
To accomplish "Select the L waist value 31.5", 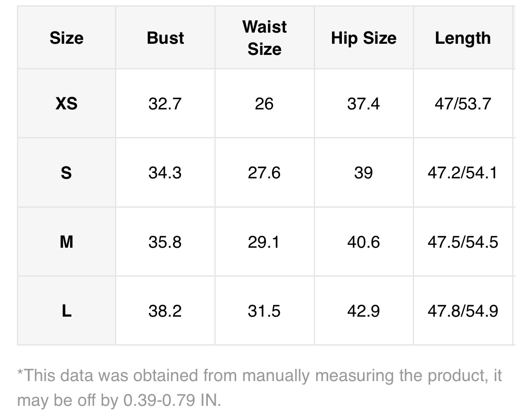I will [264, 311].
